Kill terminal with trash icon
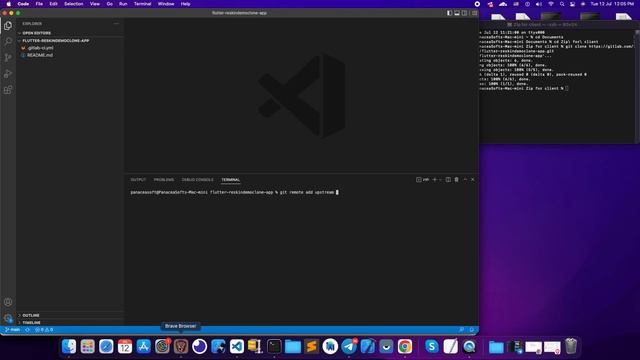Image resolution: width=640 pixels, height=360 pixels. point(456,180)
